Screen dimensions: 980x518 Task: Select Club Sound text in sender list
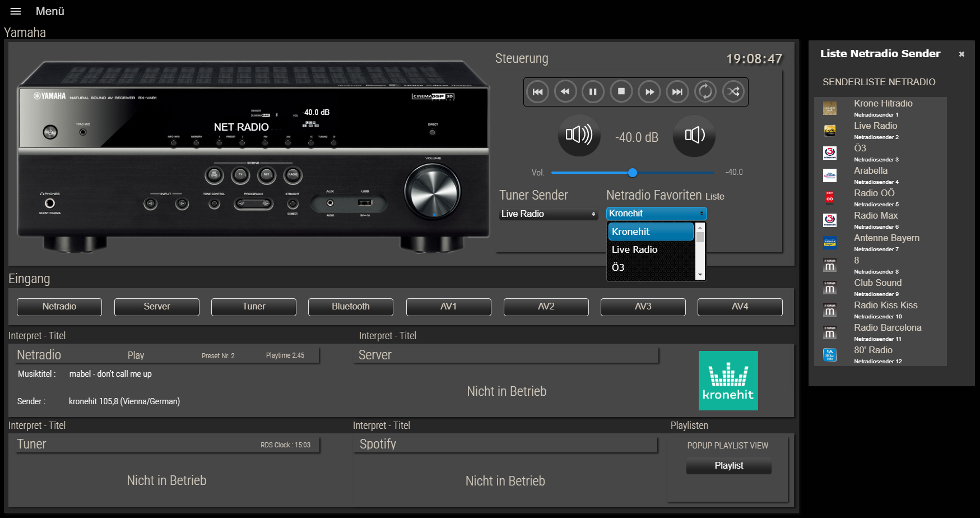[877, 283]
